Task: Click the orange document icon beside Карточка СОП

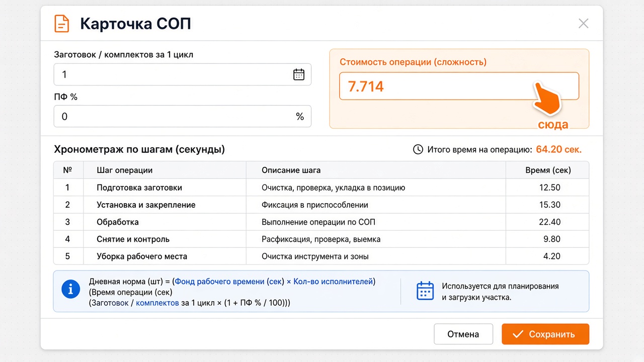Action: tap(61, 24)
